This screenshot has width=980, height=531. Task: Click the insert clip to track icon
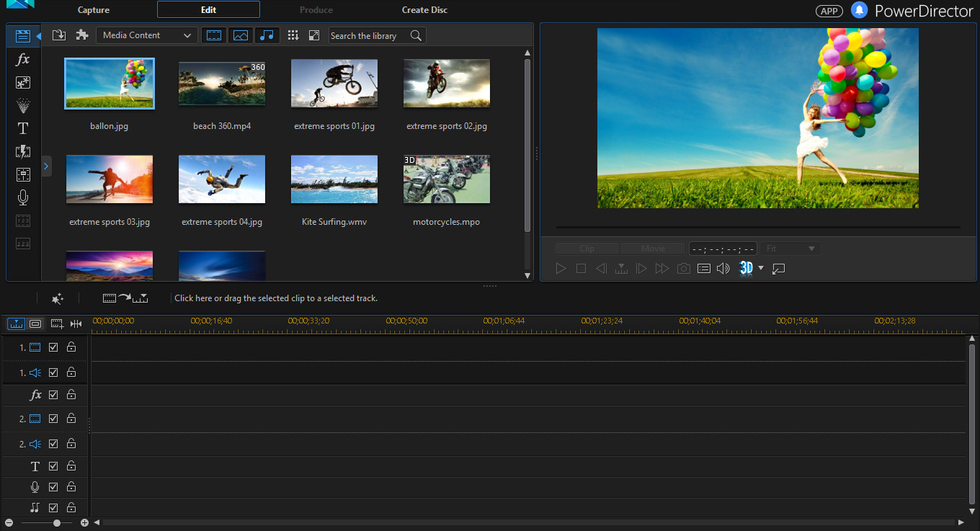point(125,298)
